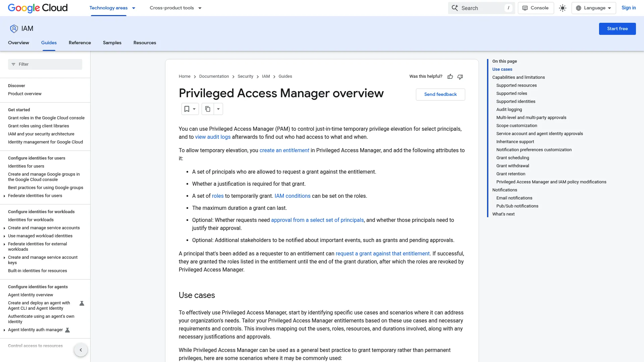644x362 pixels.
Task: Click Security in the breadcrumb
Action: click(x=245, y=76)
